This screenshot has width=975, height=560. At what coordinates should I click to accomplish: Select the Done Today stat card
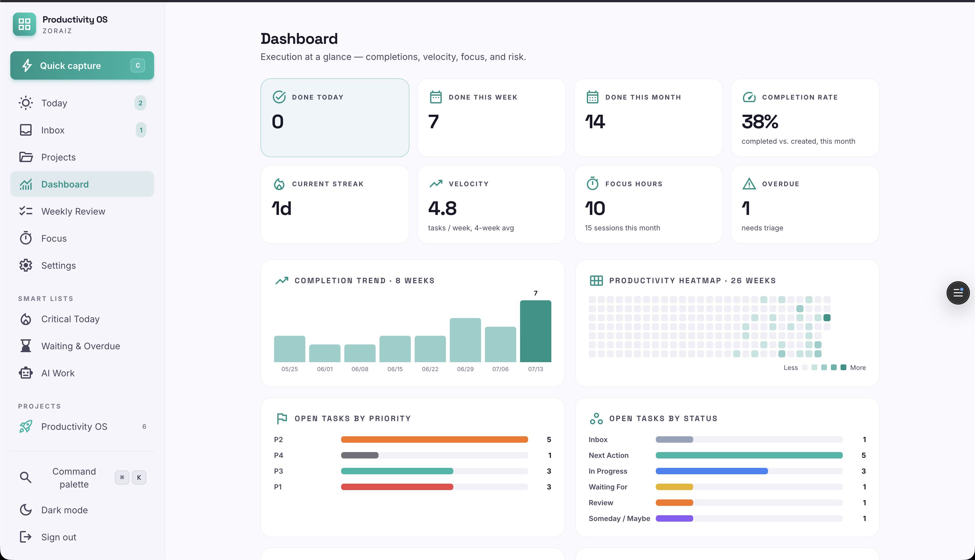335,118
